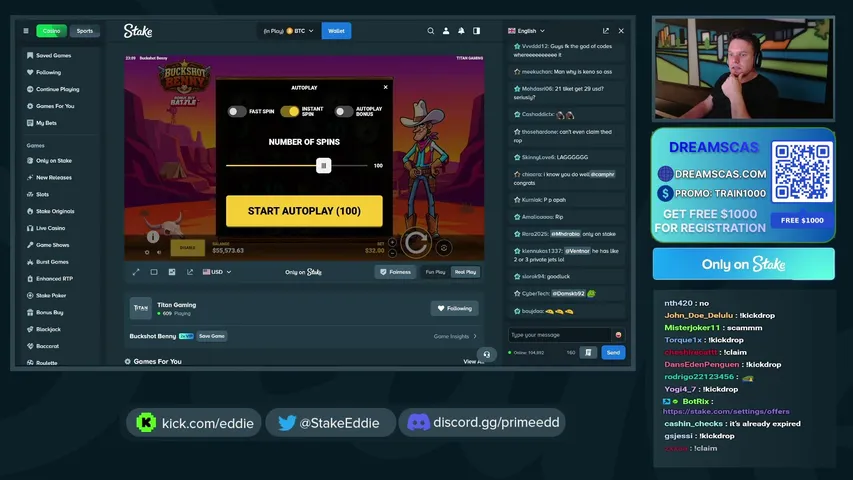853x480 pixels.
Task: Enter fullscreen mode for the game
Action: tap(136, 272)
